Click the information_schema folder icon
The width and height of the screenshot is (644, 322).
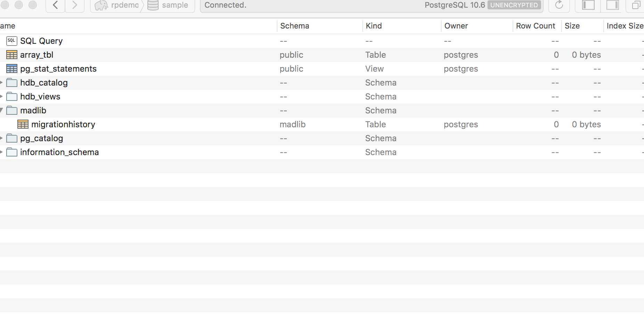[12, 152]
